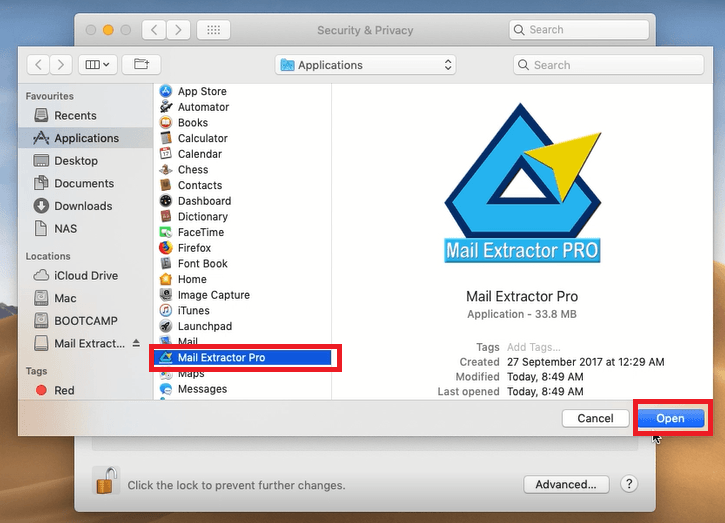Eject the Mail Extract... volume
Screen dimensions: 725x523
136,343
